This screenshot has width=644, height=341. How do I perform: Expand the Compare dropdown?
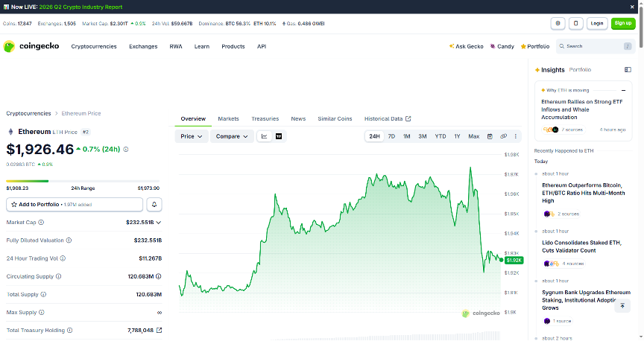[x=232, y=136]
